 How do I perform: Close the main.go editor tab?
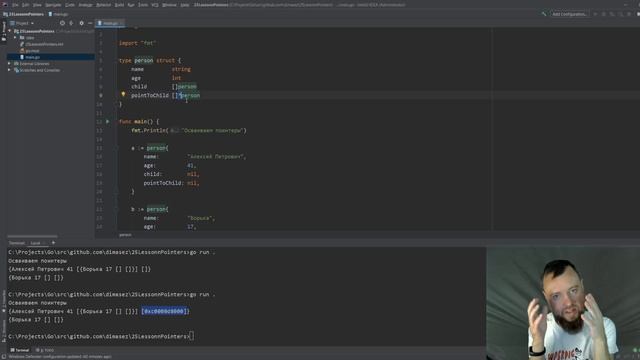[x=121, y=23]
